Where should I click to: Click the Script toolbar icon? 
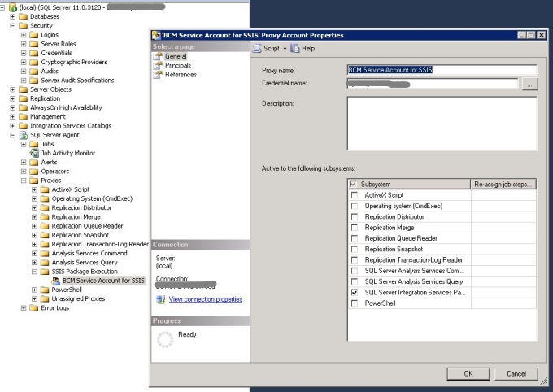point(257,48)
